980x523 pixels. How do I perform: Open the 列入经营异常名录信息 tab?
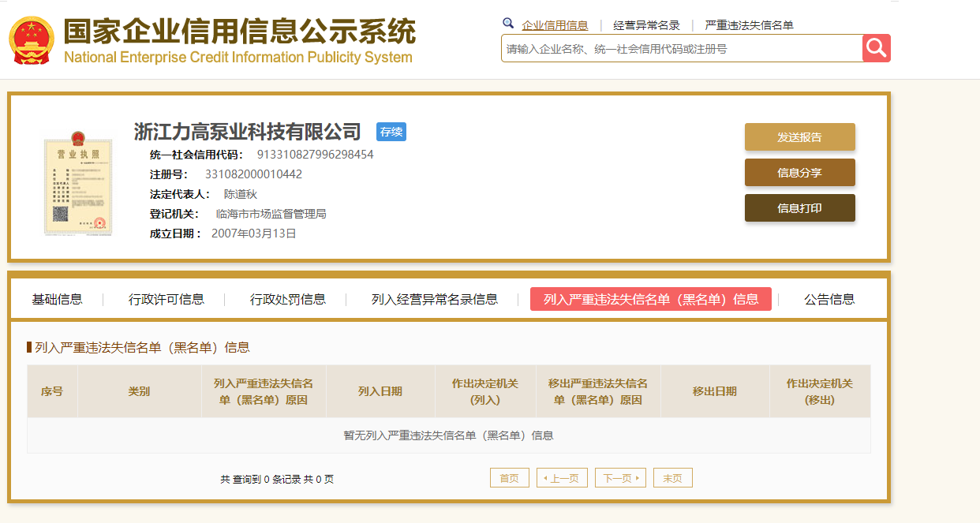(x=435, y=299)
